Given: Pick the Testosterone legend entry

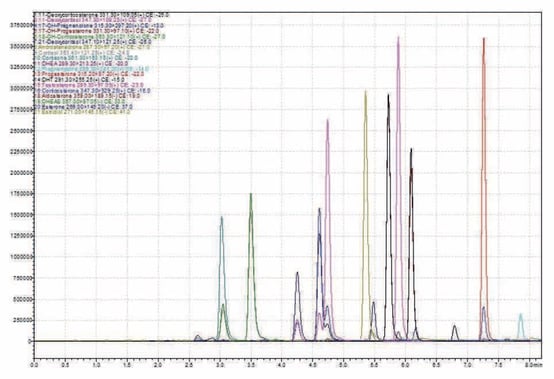Looking at the screenshot, I should 89,85.
